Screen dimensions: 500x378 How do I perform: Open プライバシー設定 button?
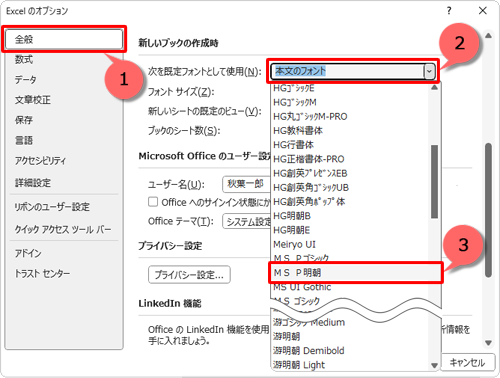coord(189,275)
